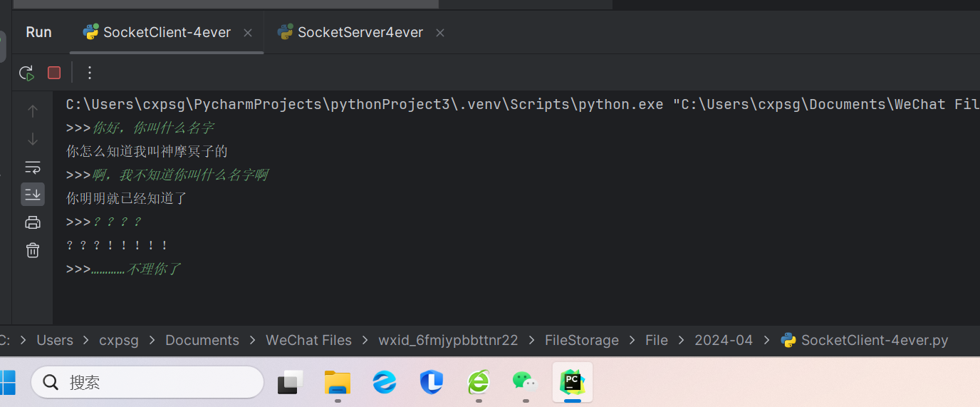Expand the chevron after FileStorage breadcrumb
980x407 pixels.
[632, 341]
